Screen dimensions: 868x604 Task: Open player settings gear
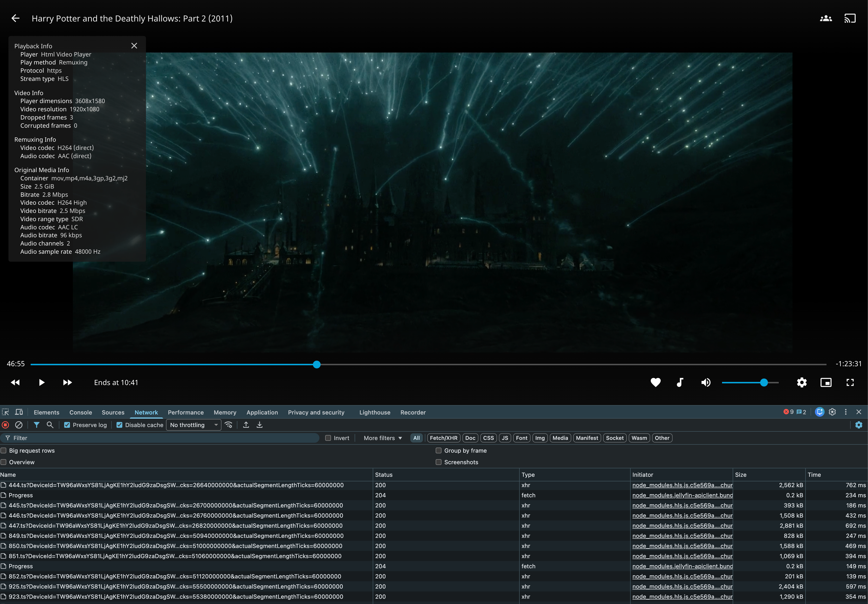801,382
